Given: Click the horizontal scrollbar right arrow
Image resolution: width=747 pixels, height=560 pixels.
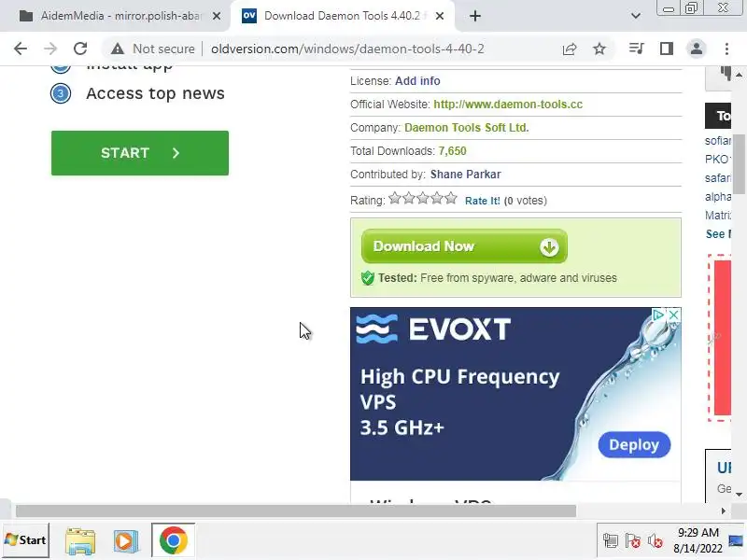Looking at the screenshot, I should point(723,511).
